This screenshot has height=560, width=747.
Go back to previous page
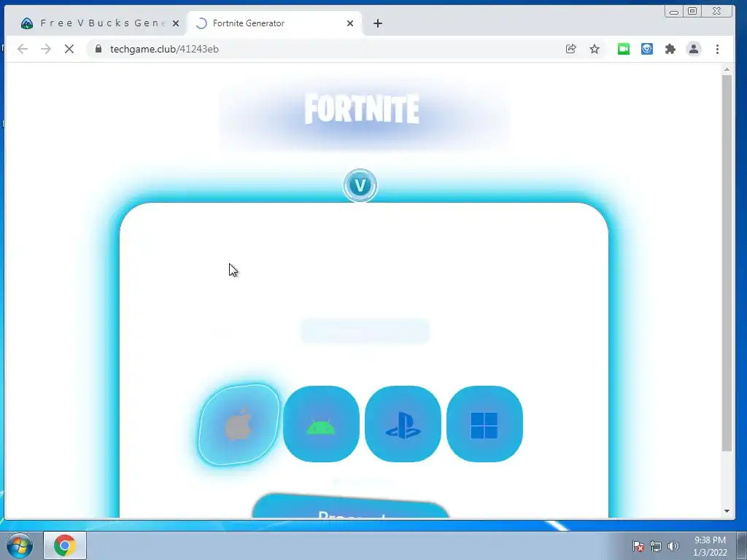(x=23, y=49)
